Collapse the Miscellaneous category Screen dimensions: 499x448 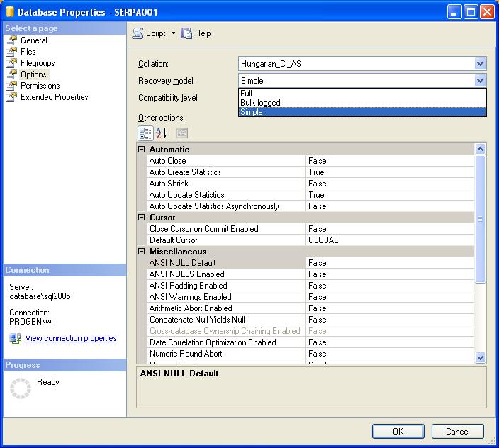point(142,252)
